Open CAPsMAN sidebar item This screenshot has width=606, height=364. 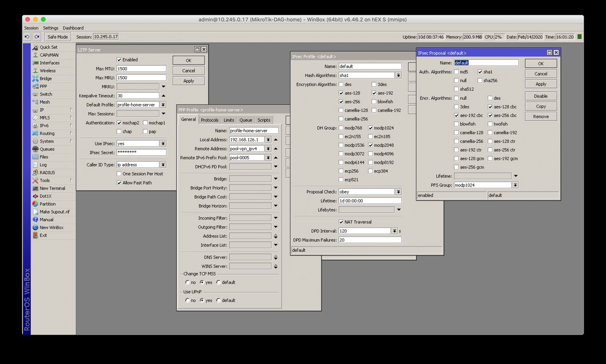click(49, 55)
